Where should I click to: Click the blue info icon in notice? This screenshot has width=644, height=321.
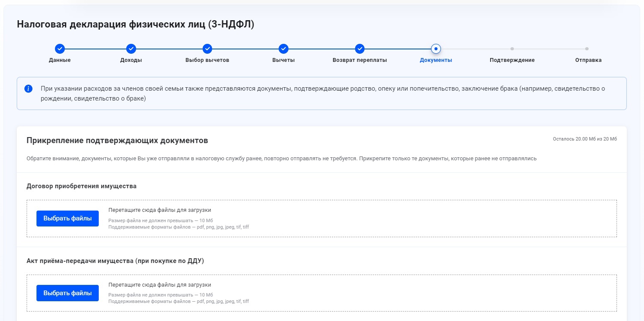coord(28,89)
